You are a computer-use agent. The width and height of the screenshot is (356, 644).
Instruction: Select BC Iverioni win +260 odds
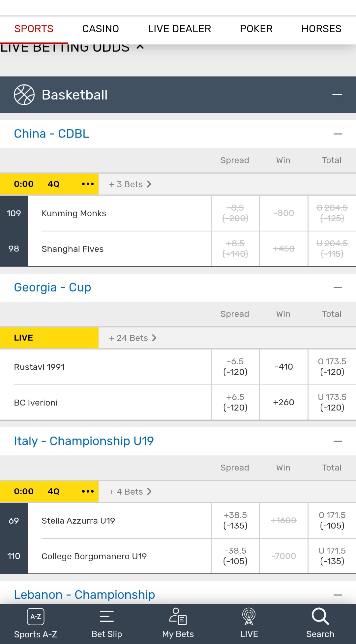(283, 402)
